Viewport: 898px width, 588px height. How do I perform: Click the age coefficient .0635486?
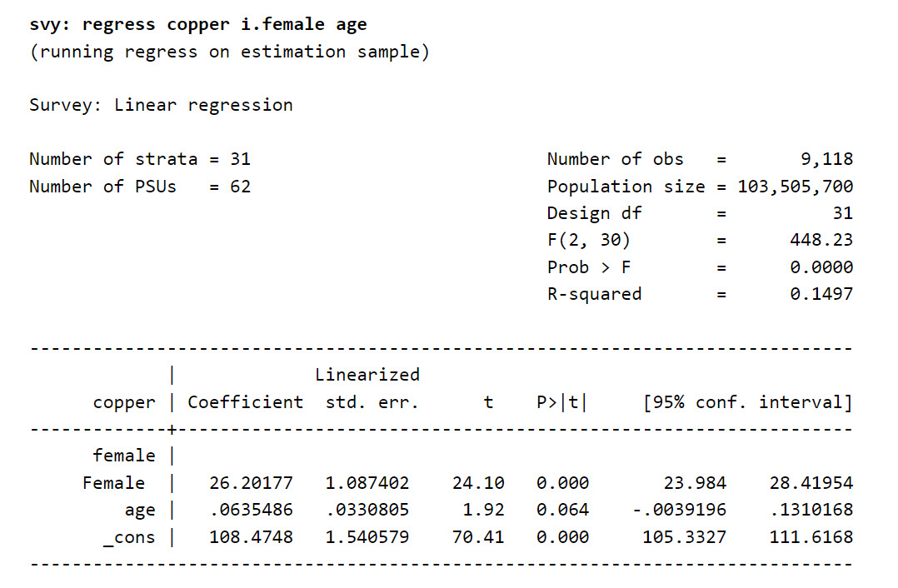(251, 510)
